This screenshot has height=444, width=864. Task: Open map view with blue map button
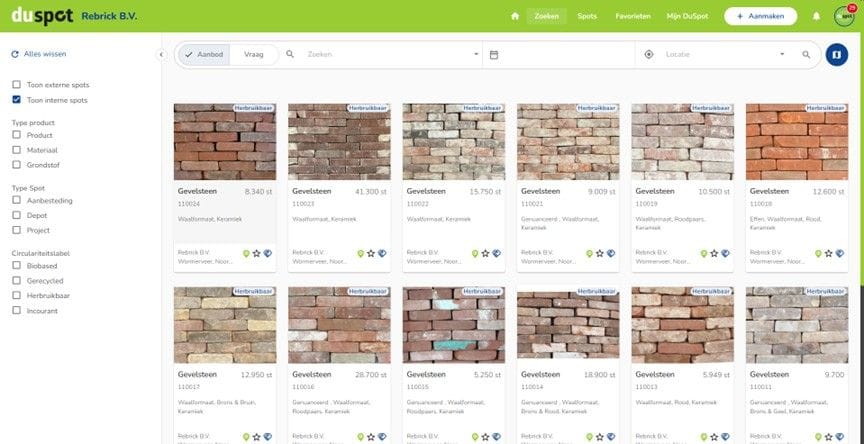pos(836,54)
